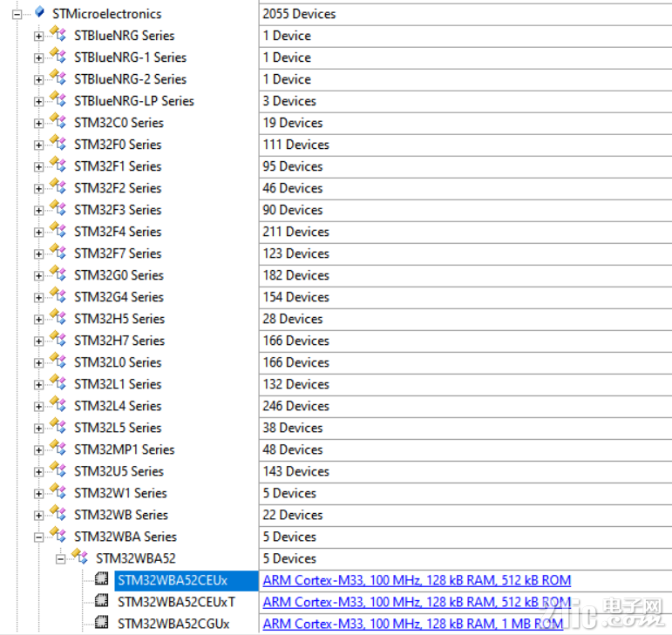
Task: Collapse the STM32WBA52 subfamily node
Action: tap(60, 559)
